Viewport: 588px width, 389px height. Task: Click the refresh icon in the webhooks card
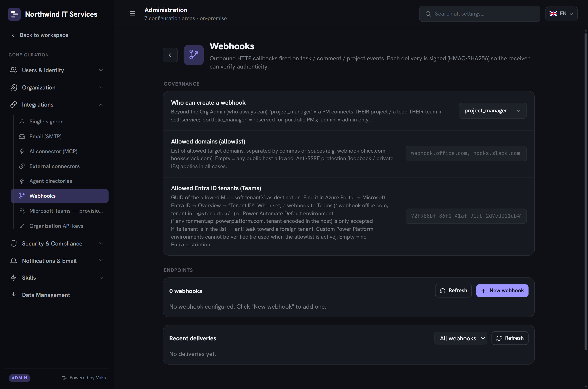tap(443, 291)
